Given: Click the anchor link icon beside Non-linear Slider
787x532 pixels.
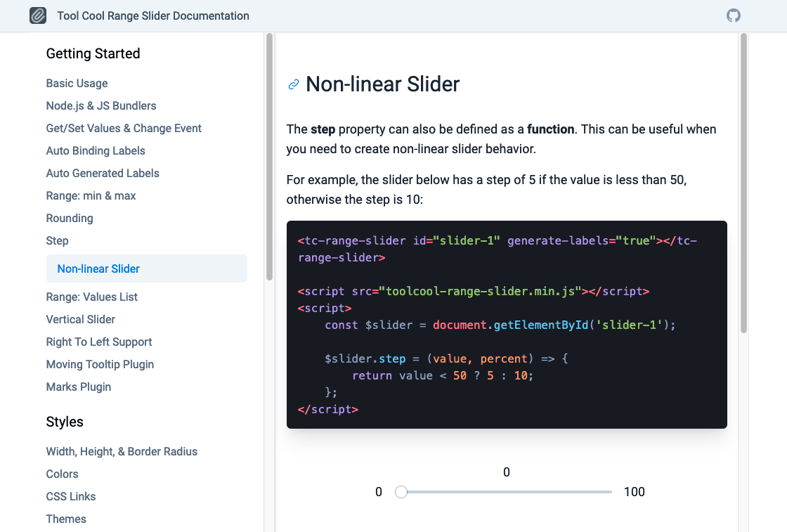Looking at the screenshot, I should click(292, 84).
